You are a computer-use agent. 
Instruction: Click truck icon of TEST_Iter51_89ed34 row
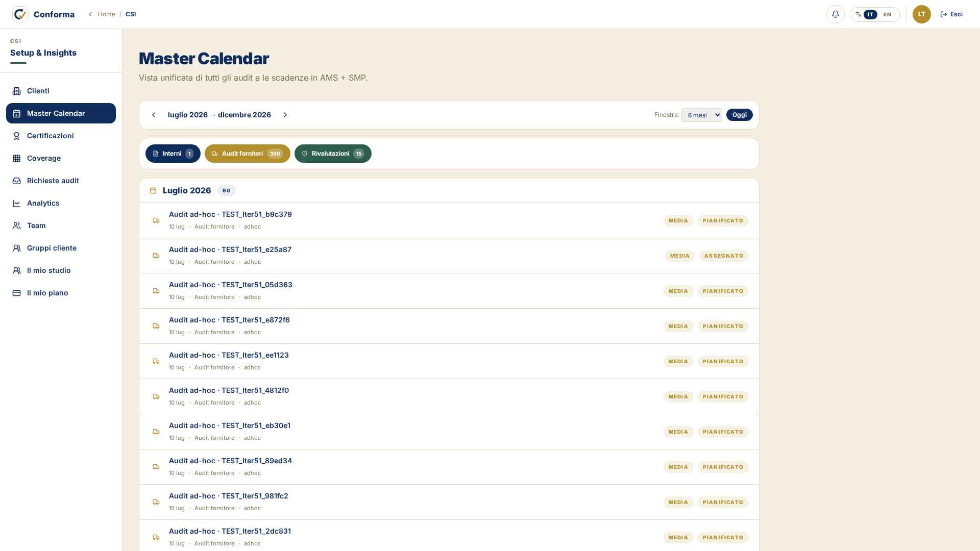click(x=156, y=467)
